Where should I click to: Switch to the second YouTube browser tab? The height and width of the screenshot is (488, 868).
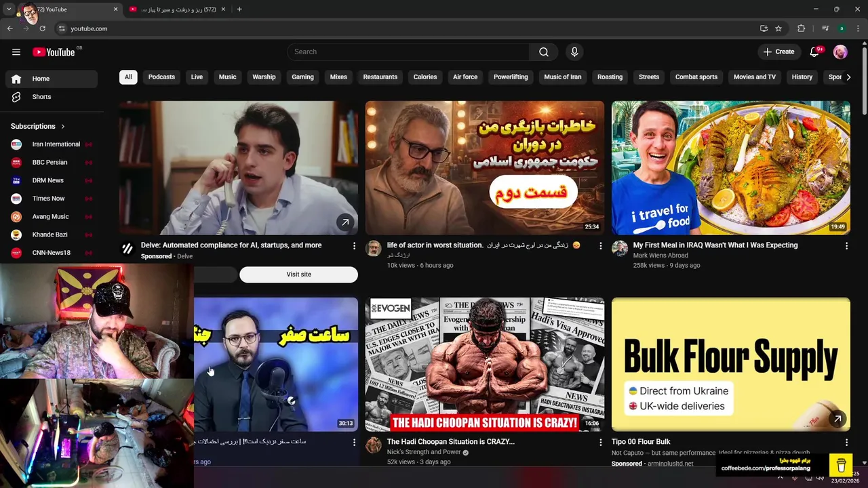(176, 9)
